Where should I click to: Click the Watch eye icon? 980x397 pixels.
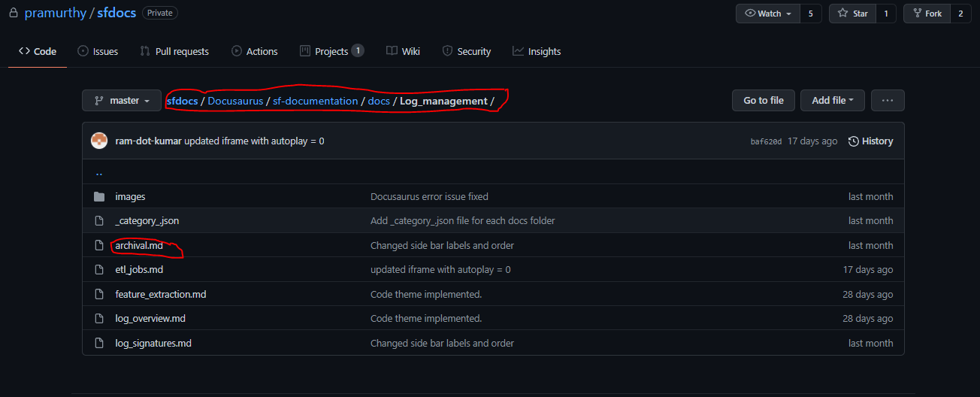tap(750, 14)
